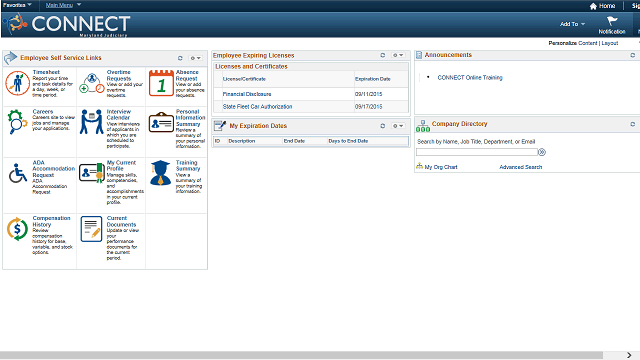This screenshot has height=360, width=640.
Task: Click the directory search go arrow
Action: click(x=542, y=152)
